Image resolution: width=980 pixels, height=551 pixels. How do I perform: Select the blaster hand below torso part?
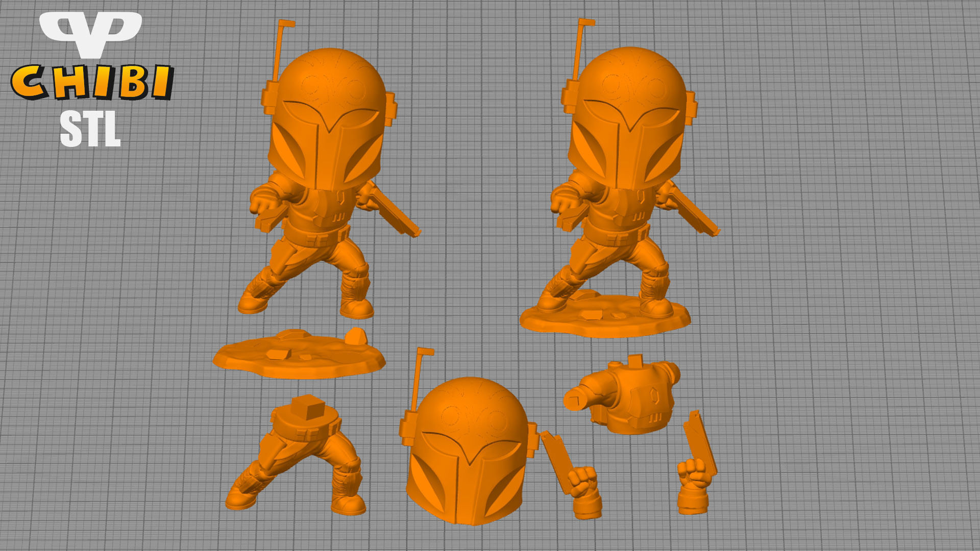pos(697,462)
